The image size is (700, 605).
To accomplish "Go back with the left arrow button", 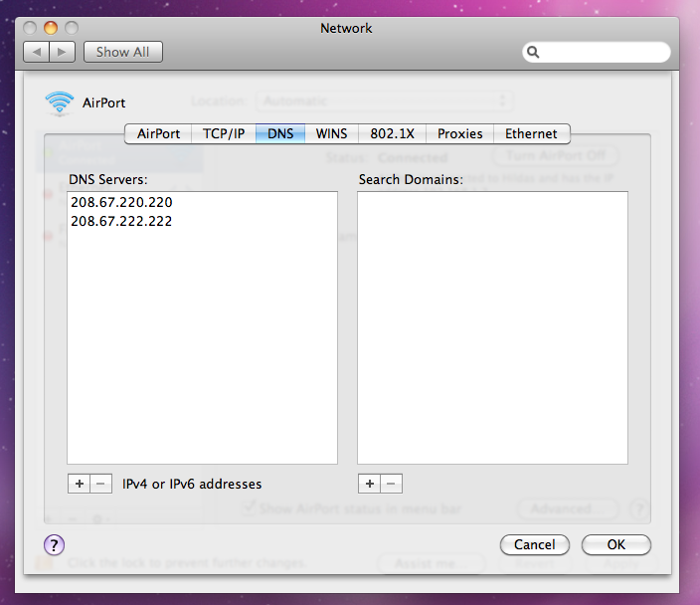I will (36, 53).
